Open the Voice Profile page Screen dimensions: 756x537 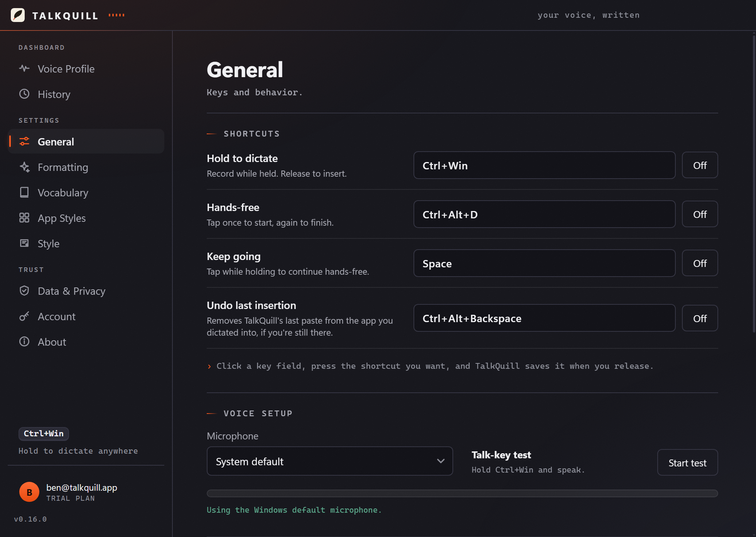pyautogui.click(x=86, y=69)
